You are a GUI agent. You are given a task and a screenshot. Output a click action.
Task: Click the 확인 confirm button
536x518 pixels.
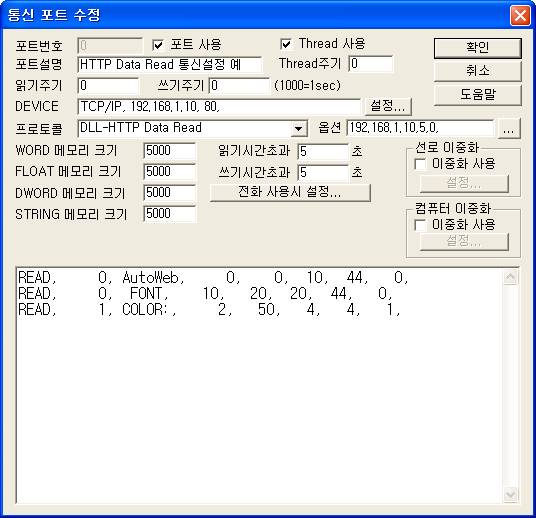478,48
